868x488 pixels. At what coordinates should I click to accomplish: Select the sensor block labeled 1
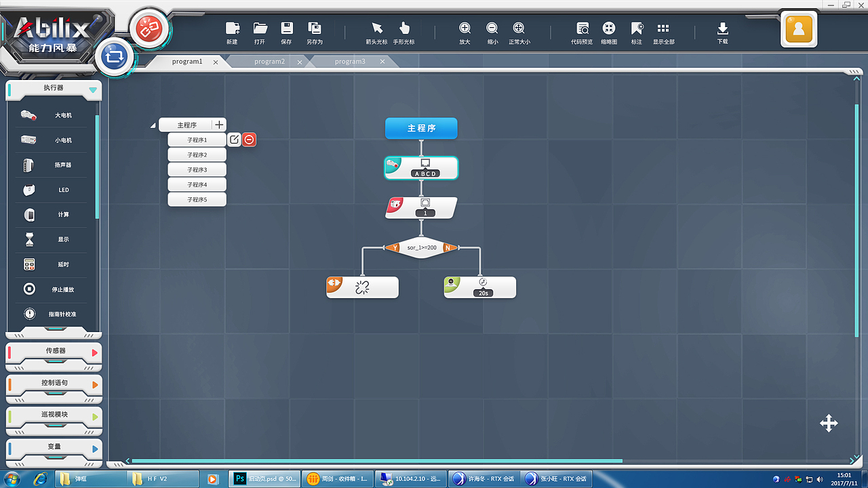(421, 207)
